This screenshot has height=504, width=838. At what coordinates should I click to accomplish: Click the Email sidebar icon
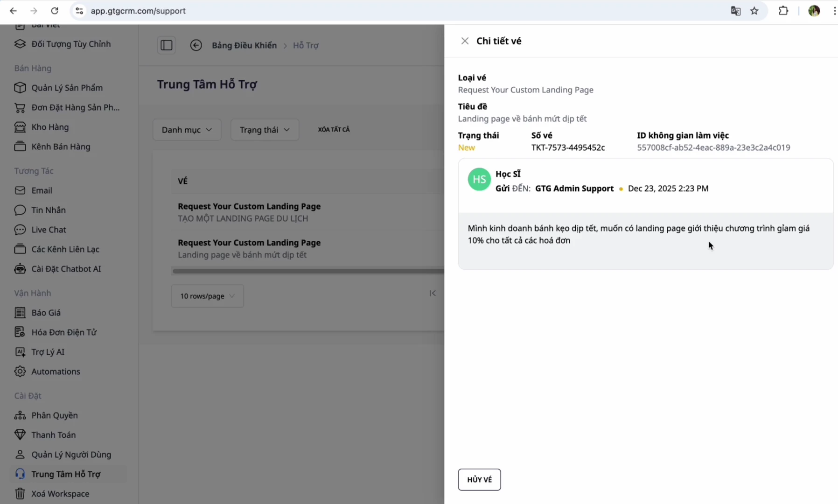pos(20,190)
